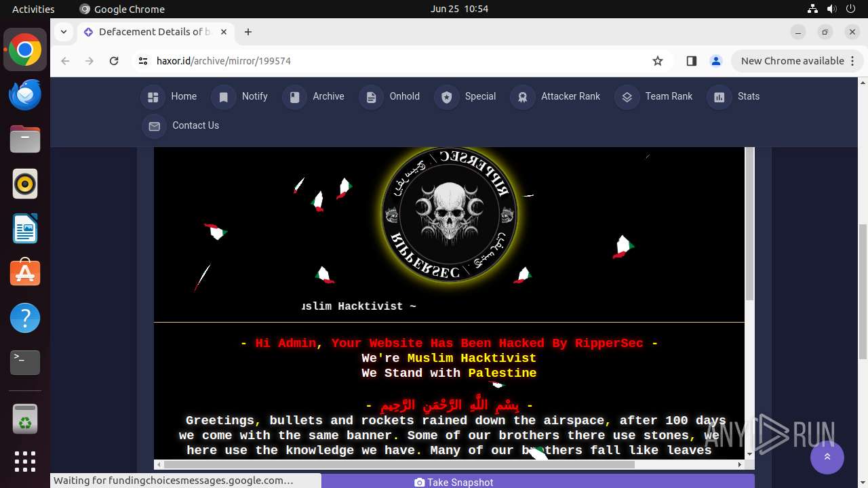Click the Attacker Rank badge icon

pos(522,97)
